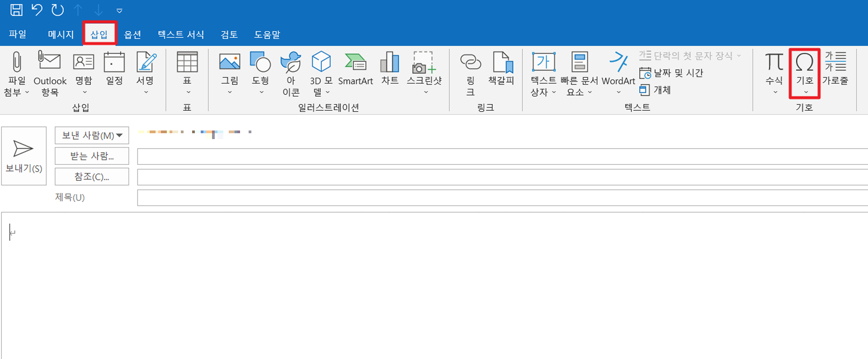Click the 받는 사람... button
This screenshot has width=868, height=359.
(x=92, y=156)
